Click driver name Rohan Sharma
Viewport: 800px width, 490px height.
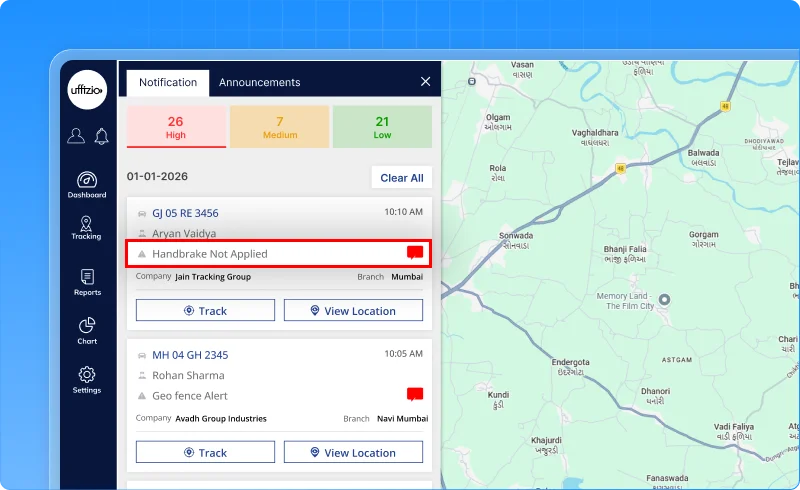(188, 376)
